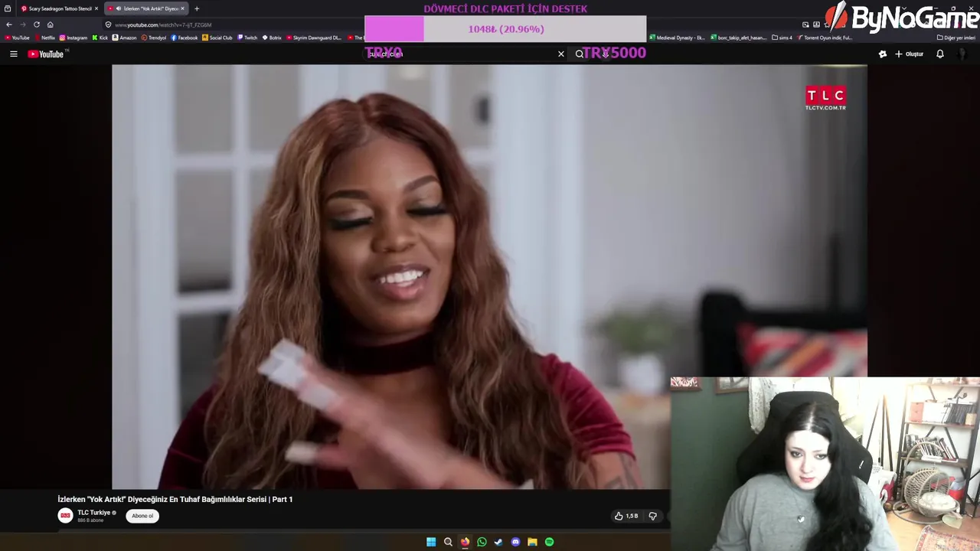Click the YouTube search magnifier button
This screenshot has height=551, width=980.
pos(580,54)
